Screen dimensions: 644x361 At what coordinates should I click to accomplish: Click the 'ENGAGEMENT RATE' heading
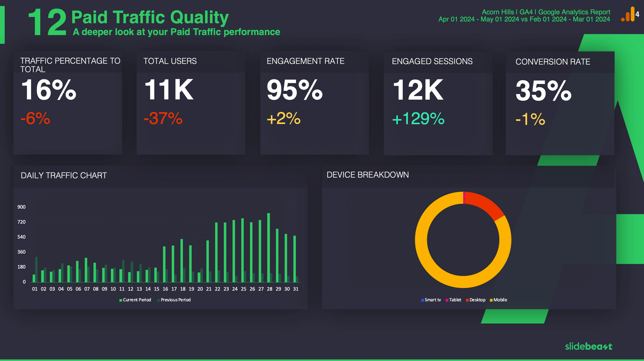(305, 61)
